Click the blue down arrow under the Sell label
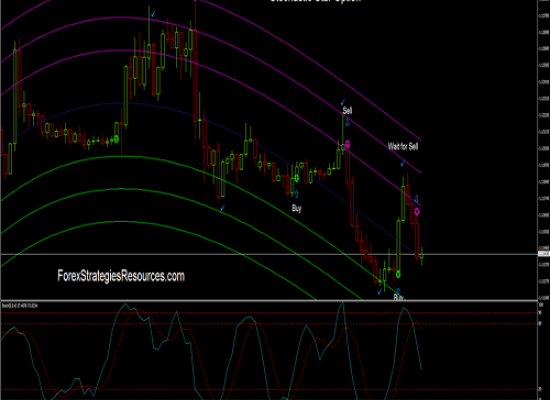 pos(347,123)
